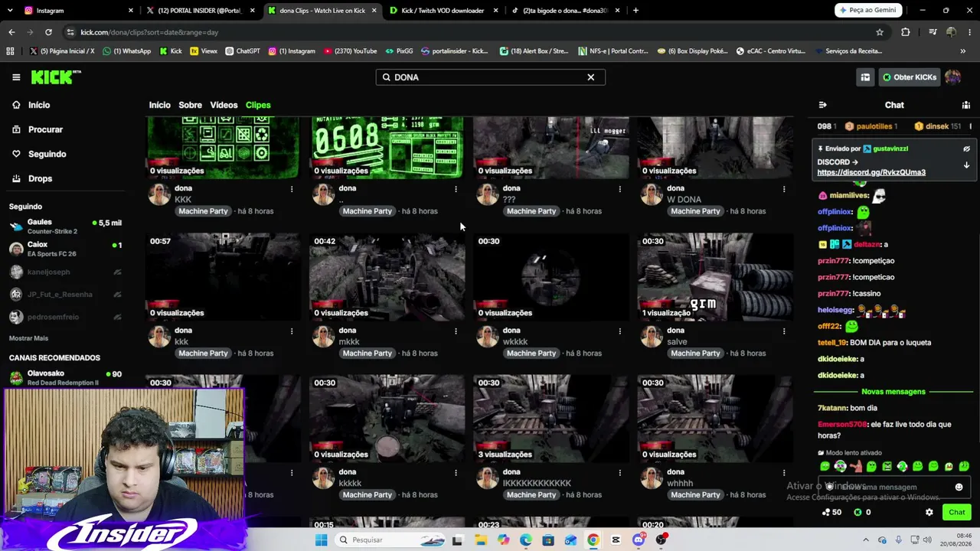Open options menu for the W DONA clip
This screenshot has height=551, width=980.
pyautogui.click(x=783, y=188)
